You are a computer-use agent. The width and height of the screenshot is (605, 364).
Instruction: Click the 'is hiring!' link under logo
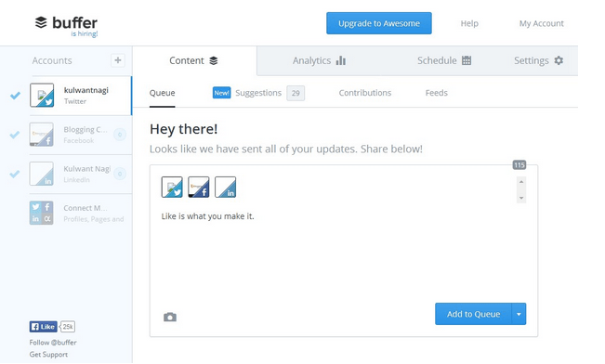[x=85, y=34]
